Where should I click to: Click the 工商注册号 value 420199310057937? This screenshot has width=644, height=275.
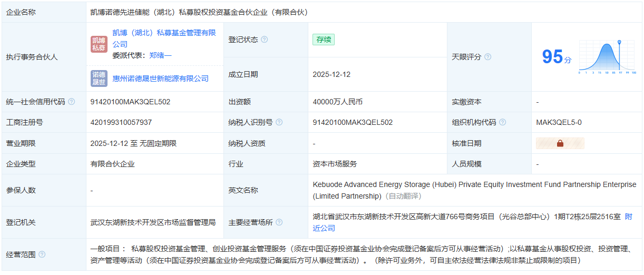[x=121, y=122]
